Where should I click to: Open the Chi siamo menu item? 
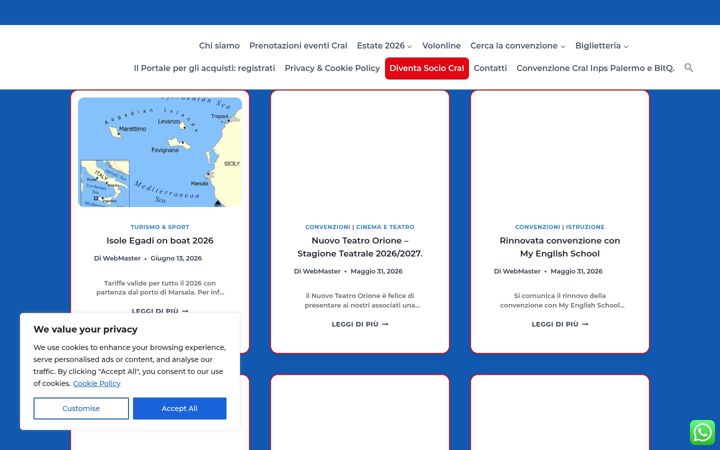(x=219, y=46)
